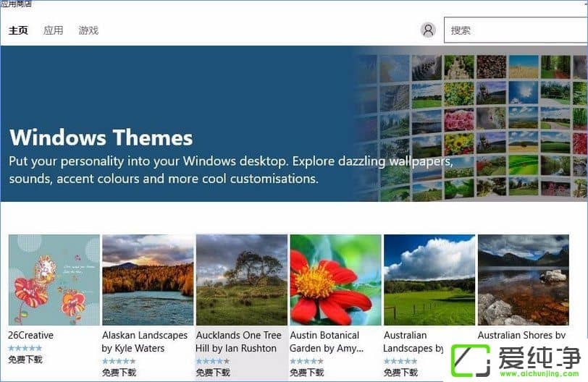
Task: Open Alaskan Landscapes by Kyle Waters title
Action: point(144,341)
